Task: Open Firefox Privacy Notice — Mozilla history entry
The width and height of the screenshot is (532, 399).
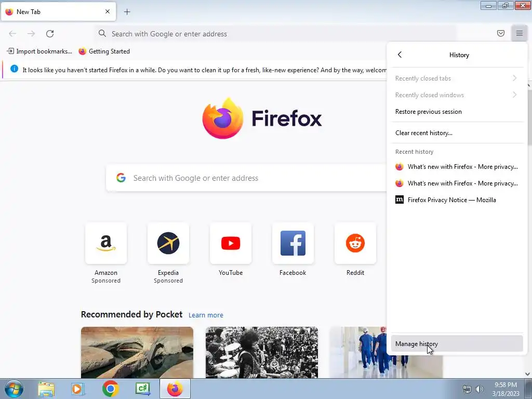Action: pyautogui.click(x=457, y=200)
